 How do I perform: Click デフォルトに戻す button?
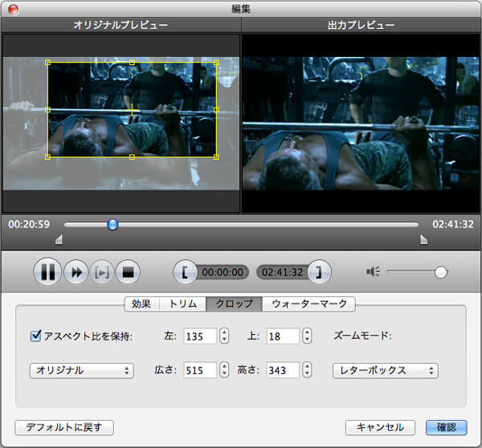point(64,427)
